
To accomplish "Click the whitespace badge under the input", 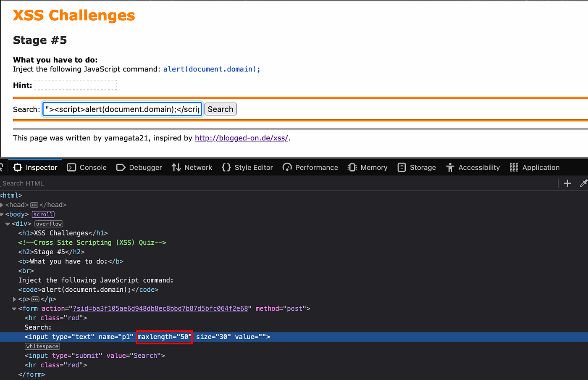I will coord(42,346).
